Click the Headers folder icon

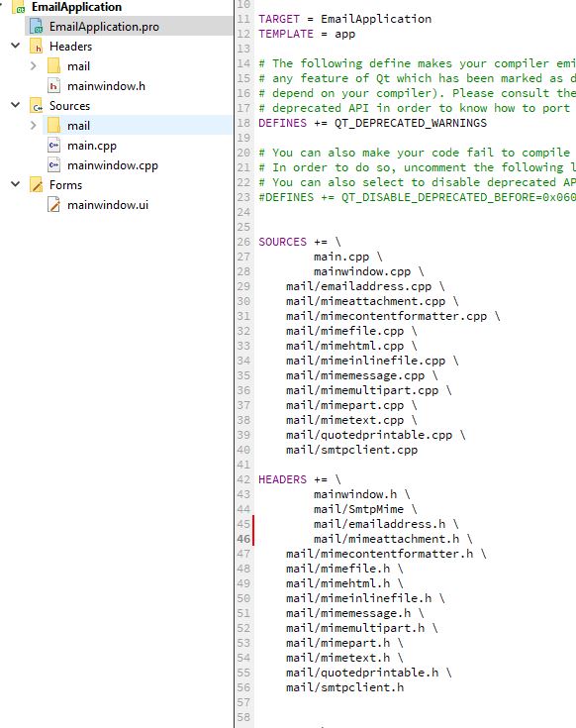[x=37, y=47]
